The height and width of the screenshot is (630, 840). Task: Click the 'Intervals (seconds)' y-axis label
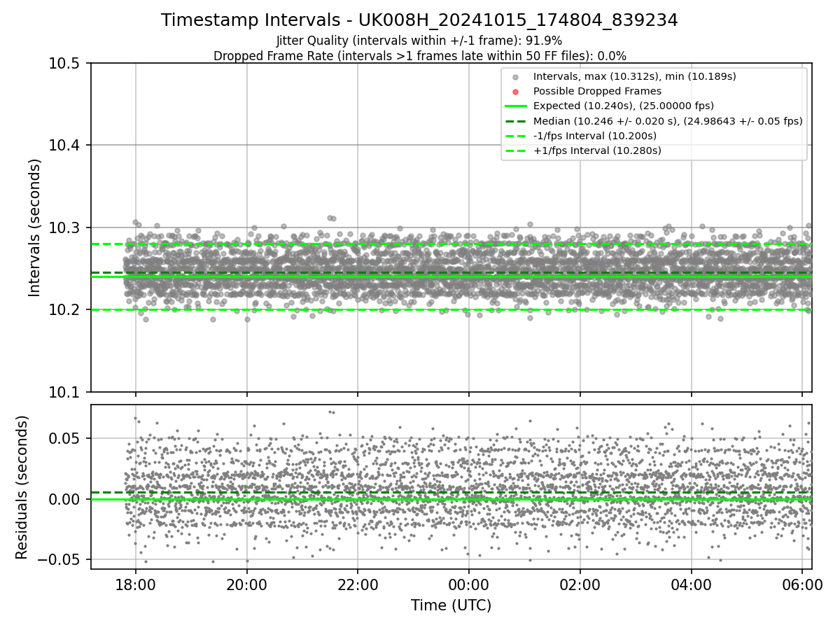click(35, 227)
